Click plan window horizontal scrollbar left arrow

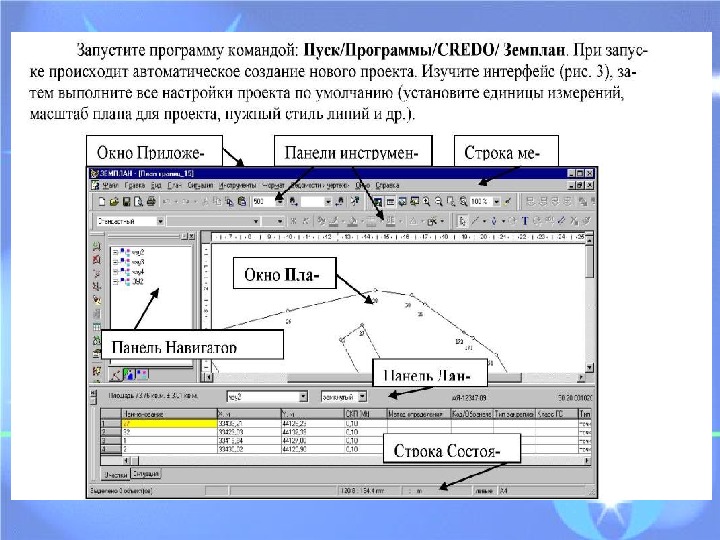click(x=208, y=377)
